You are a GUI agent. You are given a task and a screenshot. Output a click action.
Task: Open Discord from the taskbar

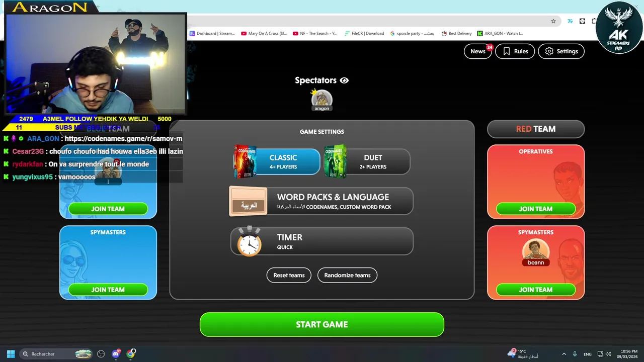click(116, 354)
